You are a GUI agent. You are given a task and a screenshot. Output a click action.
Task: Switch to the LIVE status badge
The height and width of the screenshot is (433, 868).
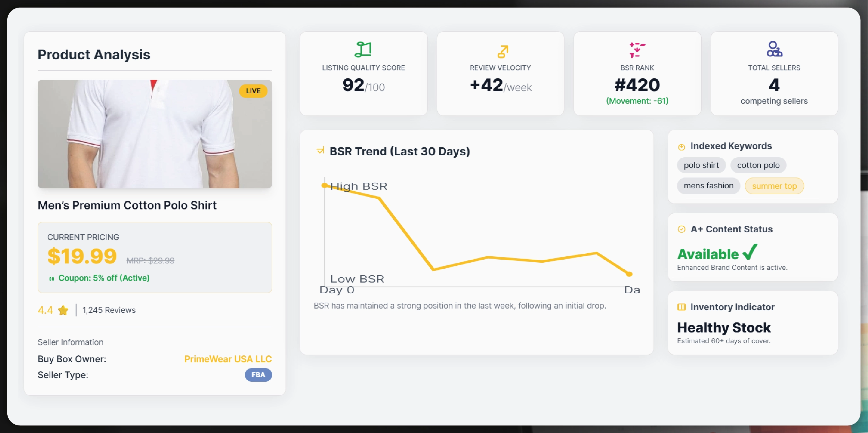pos(253,91)
